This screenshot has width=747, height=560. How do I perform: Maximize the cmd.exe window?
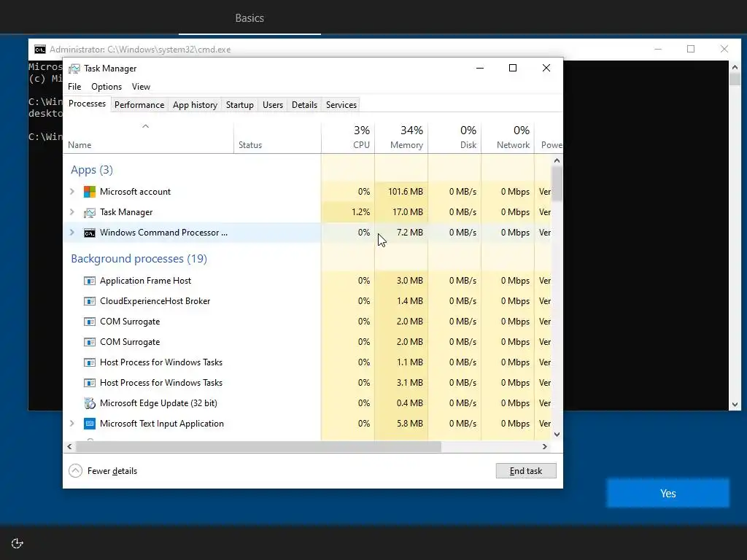tap(691, 49)
